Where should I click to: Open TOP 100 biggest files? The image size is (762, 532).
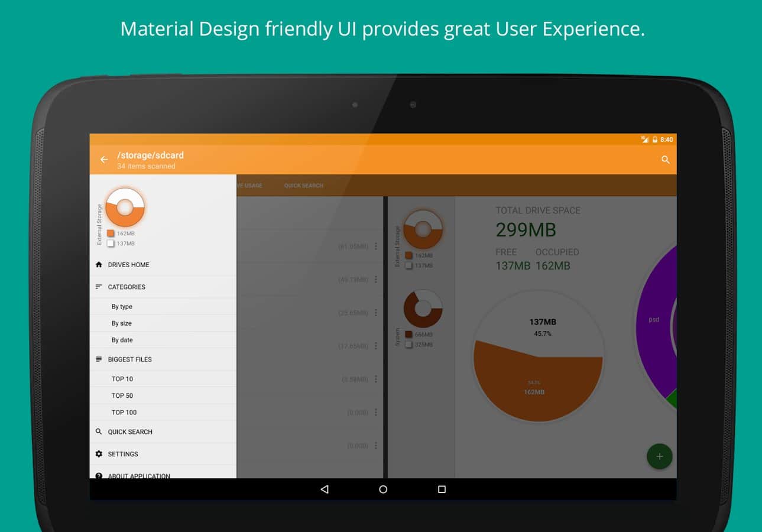(124, 413)
